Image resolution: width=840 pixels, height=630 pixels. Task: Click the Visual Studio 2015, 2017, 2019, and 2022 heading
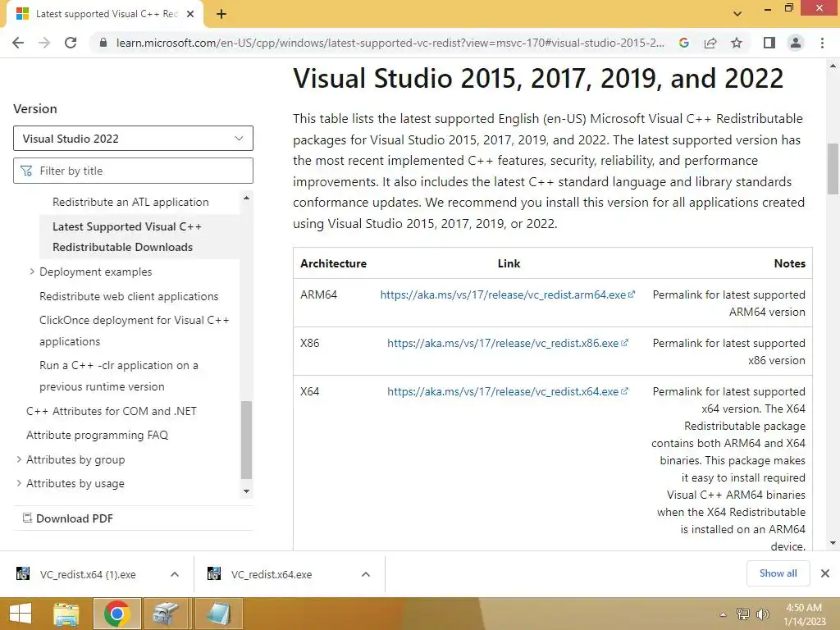coord(538,78)
